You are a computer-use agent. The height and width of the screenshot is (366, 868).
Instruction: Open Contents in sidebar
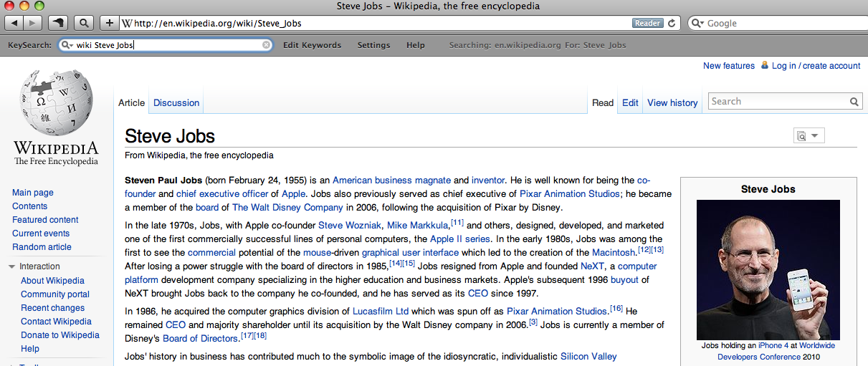click(29, 206)
